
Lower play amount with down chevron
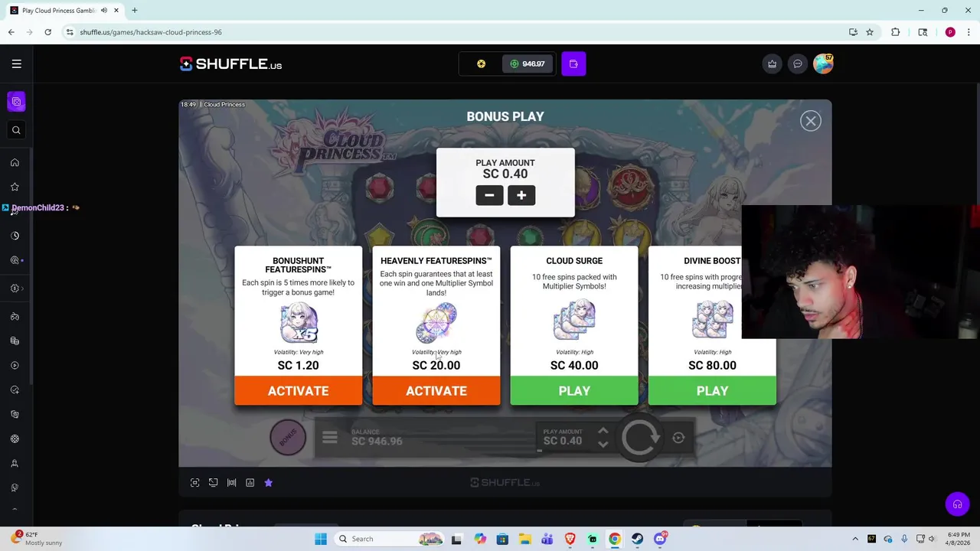[x=603, y=445]
